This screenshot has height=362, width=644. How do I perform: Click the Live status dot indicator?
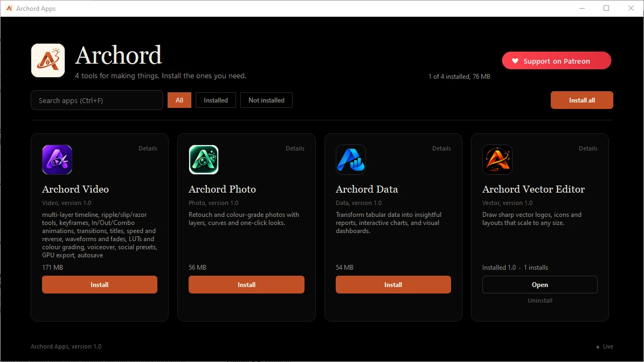click(598, 347)
